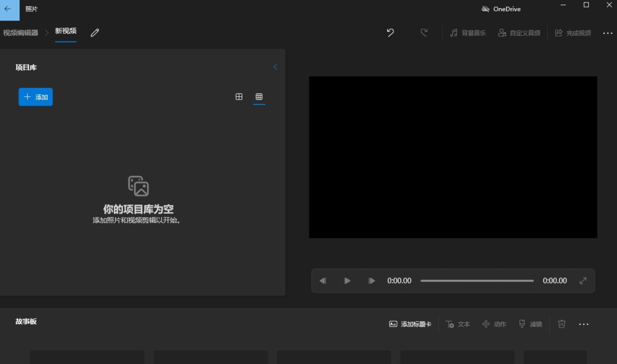Click the playback seek bar

click(x=477, y=281)
